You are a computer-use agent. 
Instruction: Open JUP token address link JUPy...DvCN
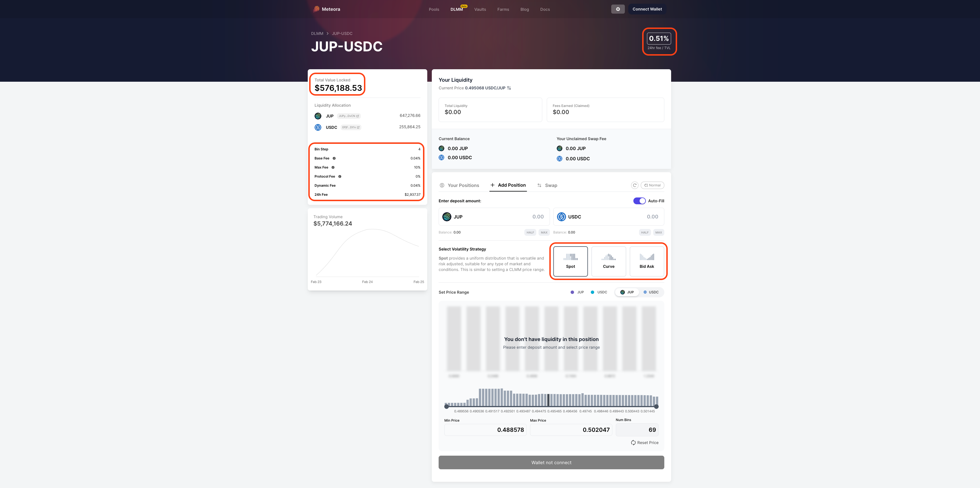coord(349,116)
